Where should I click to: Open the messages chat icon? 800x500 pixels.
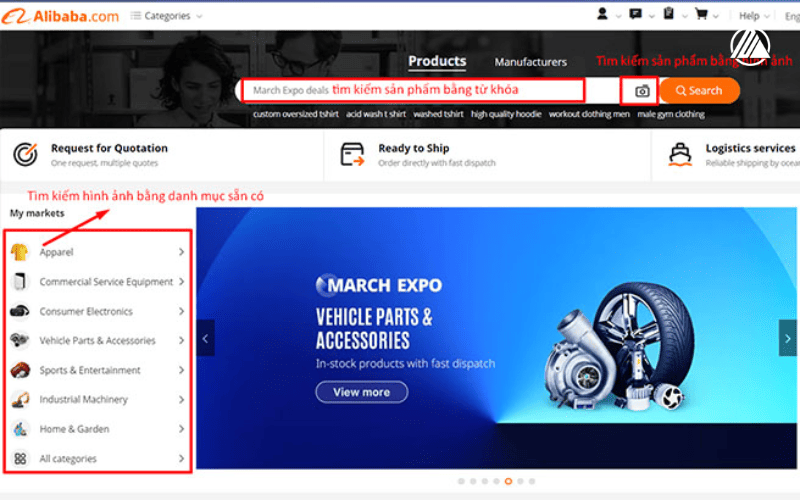tap(635, 14)
